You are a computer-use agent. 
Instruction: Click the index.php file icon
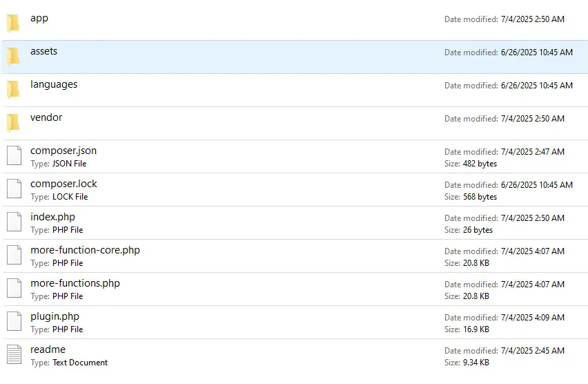tap(14, 222)
